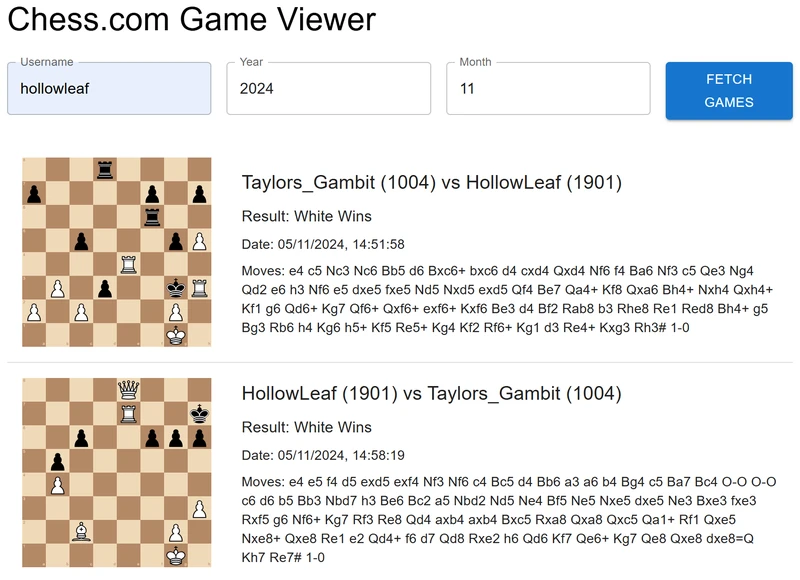Open the Taylors_Gambit vs HollowLeaf game title

pyautogui.click(x=431, y=182)
